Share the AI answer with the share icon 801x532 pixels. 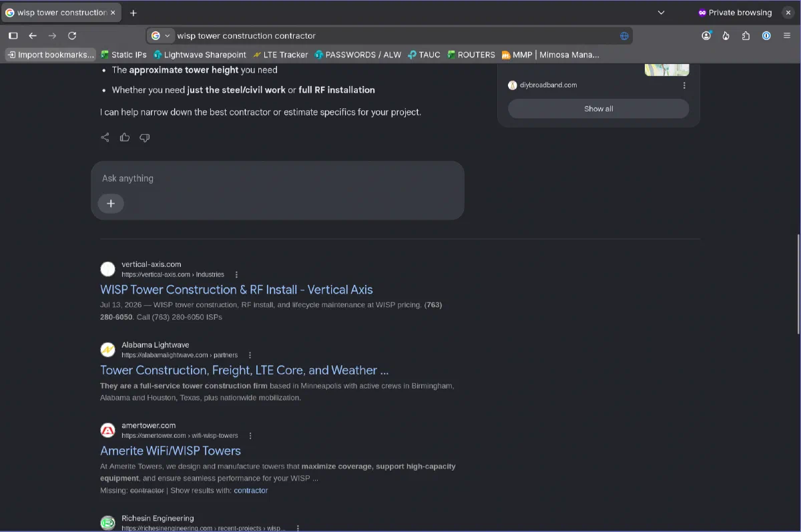105,138
